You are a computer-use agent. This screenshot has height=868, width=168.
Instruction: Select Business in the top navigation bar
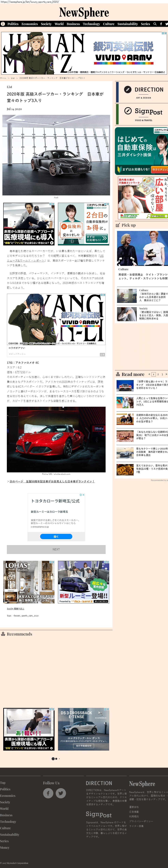click(73, 24)
